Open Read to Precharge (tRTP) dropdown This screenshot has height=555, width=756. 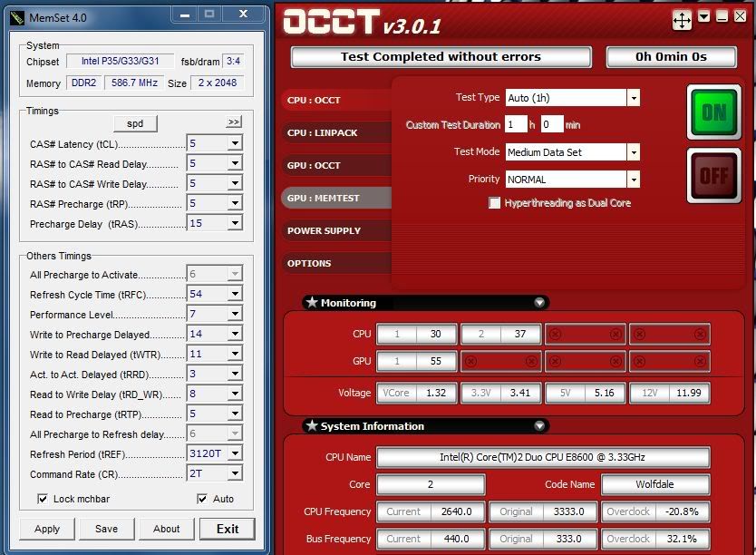point(235,414)
